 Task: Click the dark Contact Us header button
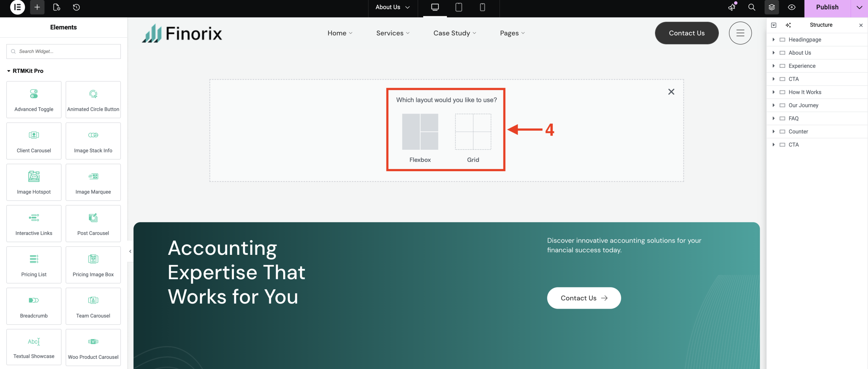687,33
